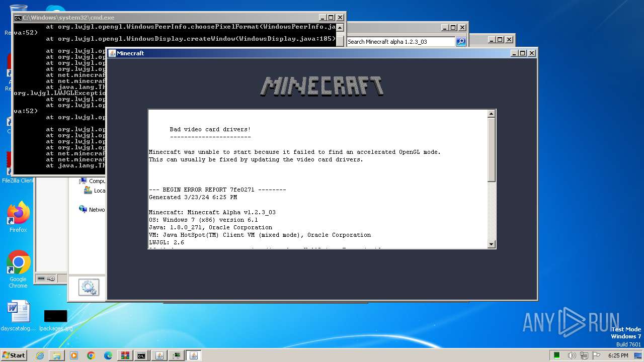This screenshot has width=644, height=362.
Task: Click the 'Bad video card drivers!' heading
Action: tap(210, 129)
